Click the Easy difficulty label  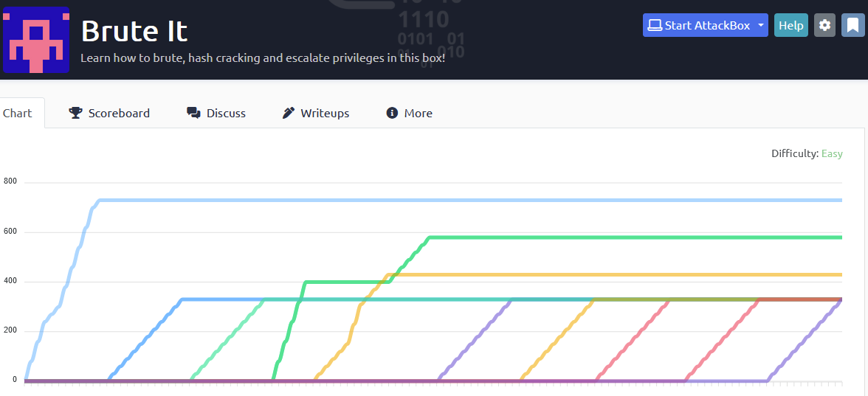pyautogui.click(x=831, y=153)
